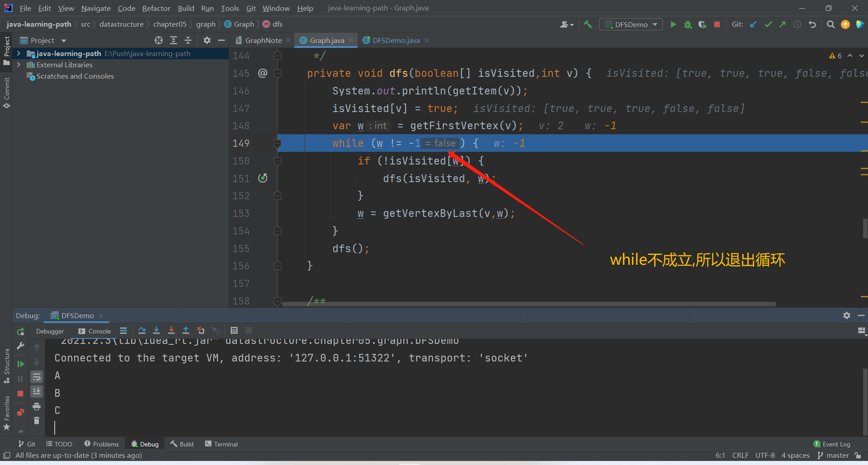Expand the External Libraries node
Screen dimensions: 868x465
coord(19,65)
